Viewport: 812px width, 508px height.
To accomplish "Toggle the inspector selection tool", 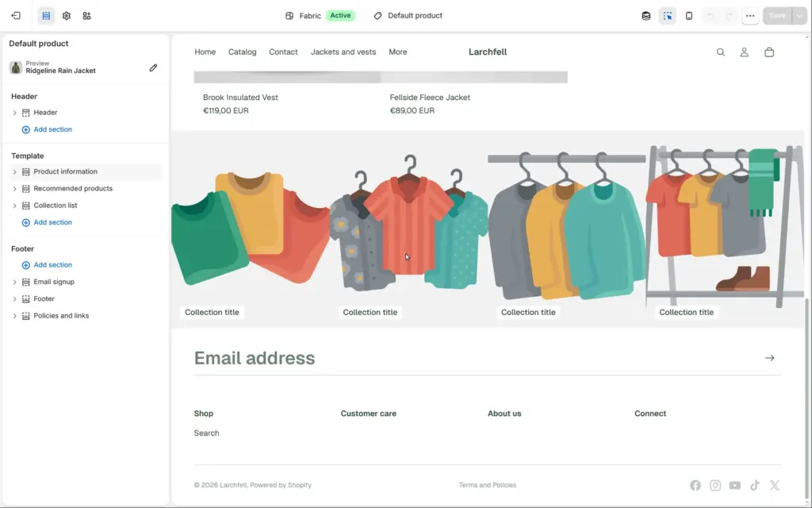I will (x=668, y=16).
